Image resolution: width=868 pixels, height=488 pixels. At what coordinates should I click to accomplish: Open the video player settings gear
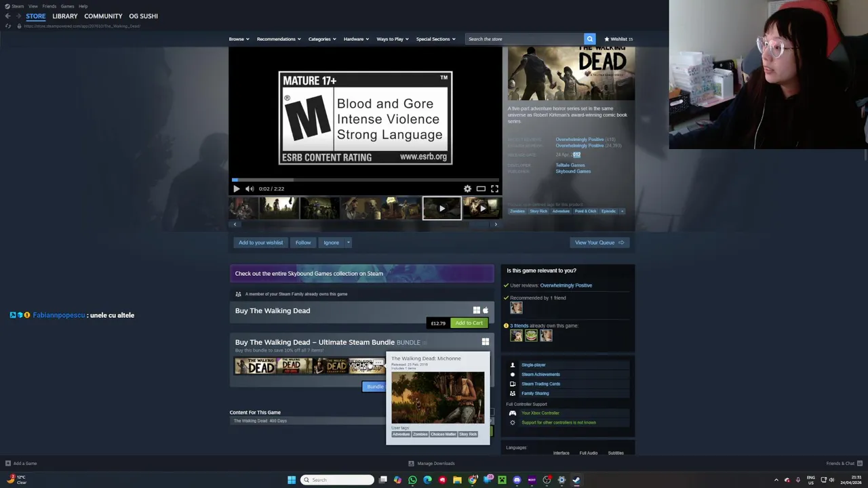click(467, 188)
